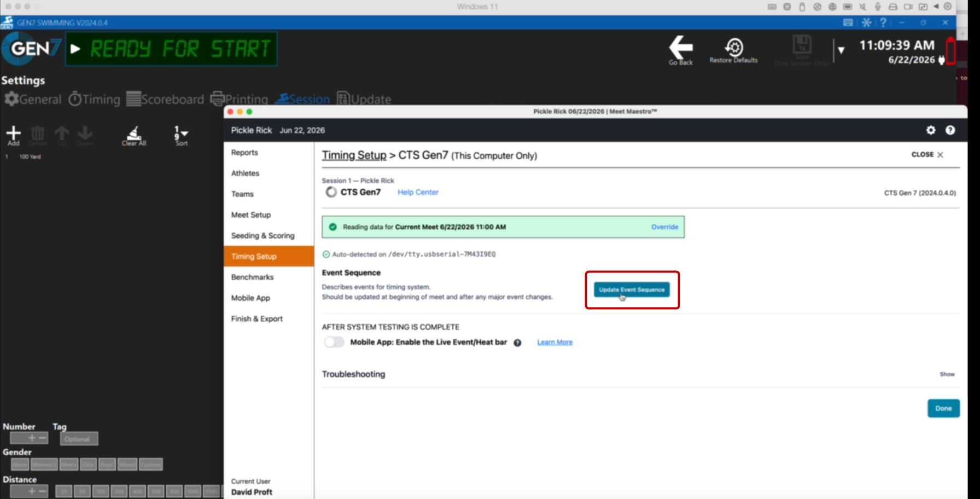This screenshot has height=499, width=980.
Task: Click the GEN7 logo
Action: click(32, 49)
